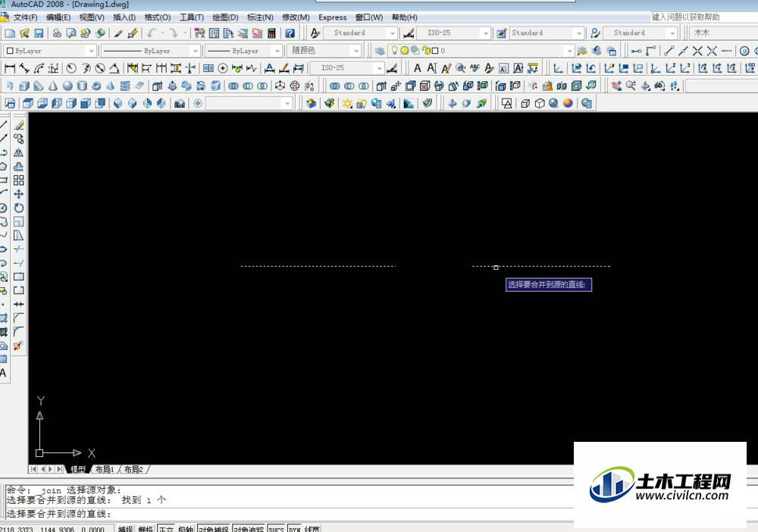
Task: Select the Move tool in the modify toolbar
Action: pyautogui.click(x=19, y=194)
